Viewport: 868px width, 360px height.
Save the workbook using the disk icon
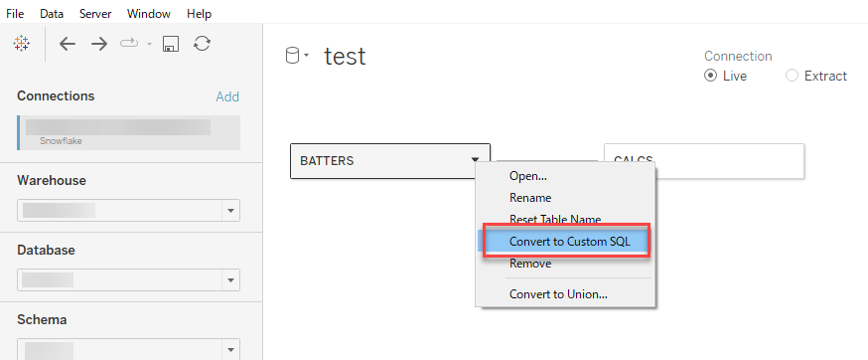[x=170, y=44]
